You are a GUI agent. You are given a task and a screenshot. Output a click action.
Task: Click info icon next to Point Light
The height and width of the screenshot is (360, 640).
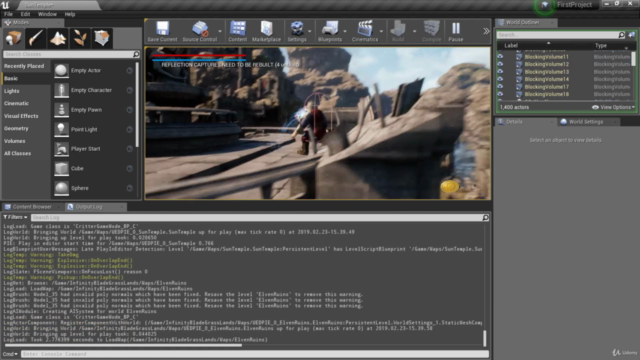click(x=129, y=129)
